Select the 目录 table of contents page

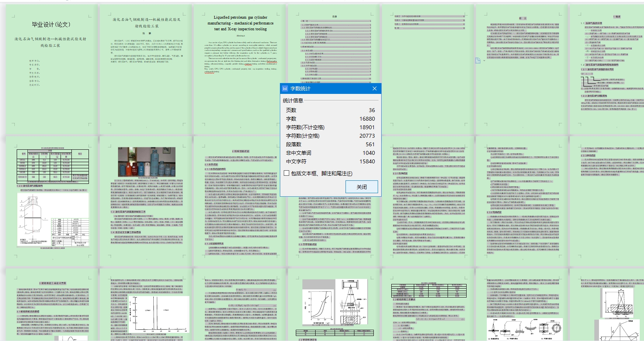335,43
